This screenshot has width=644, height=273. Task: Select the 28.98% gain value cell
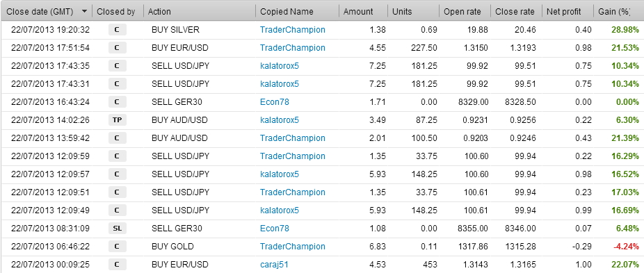point(625,30)
